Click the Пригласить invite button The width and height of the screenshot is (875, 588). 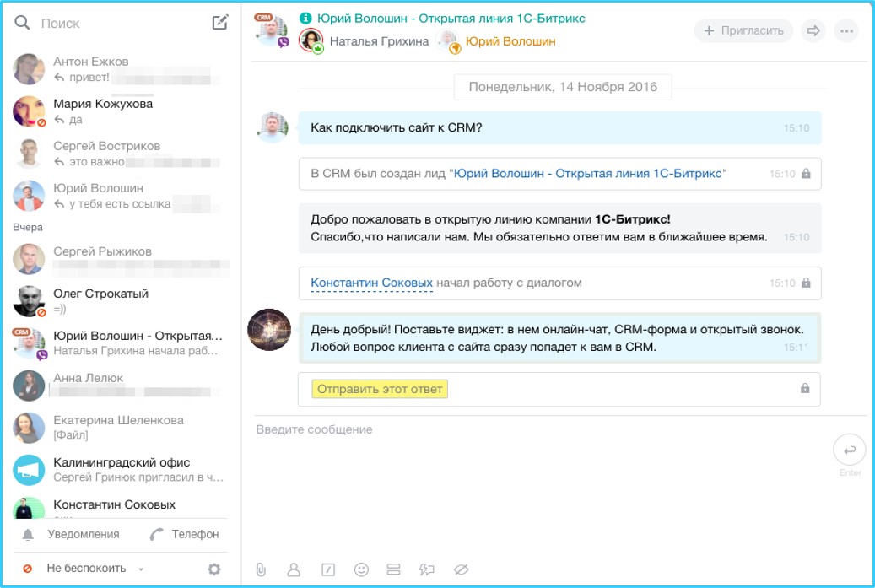pos(743,30)
